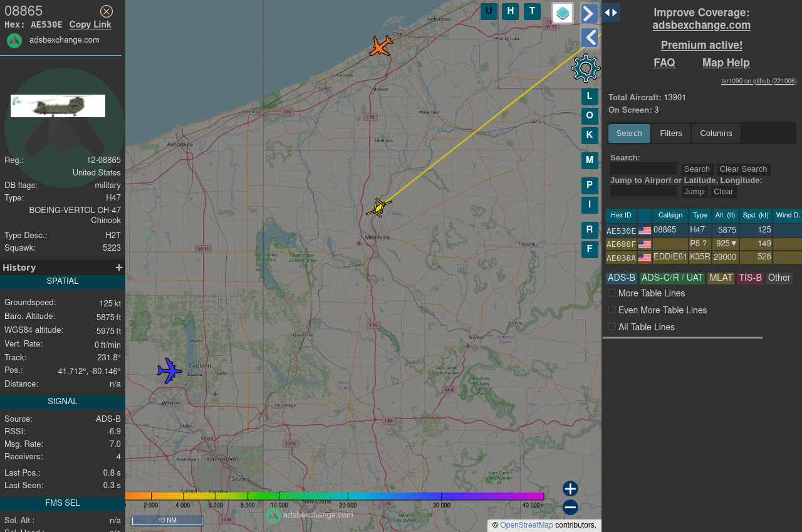Focus the Search text input field

tap(643, 169)
